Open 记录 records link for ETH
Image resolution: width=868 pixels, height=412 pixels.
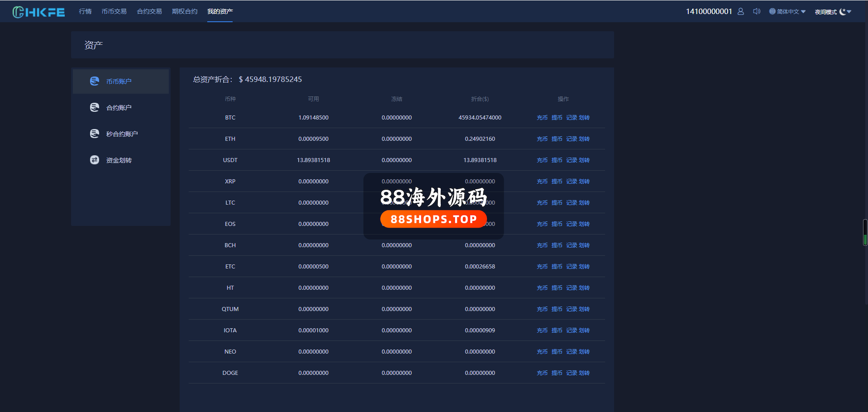pyautogui.click(x=572, y=139)
